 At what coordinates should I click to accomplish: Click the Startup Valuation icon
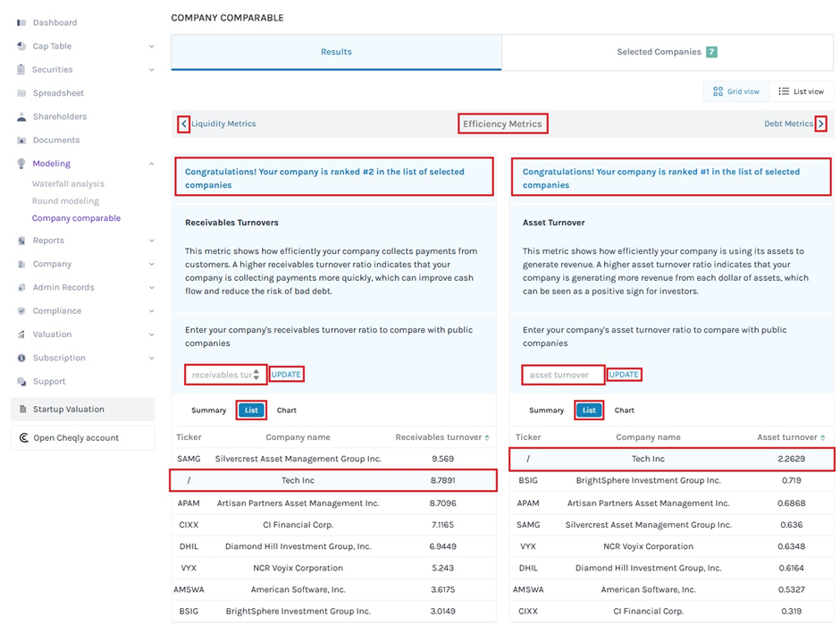[x=22, y=410]
